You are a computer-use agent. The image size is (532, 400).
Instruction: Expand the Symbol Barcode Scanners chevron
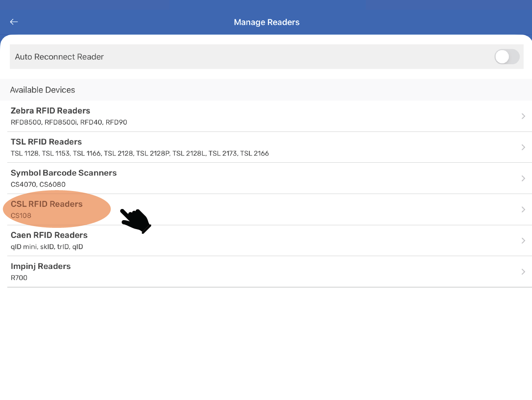[x=523, y=178]
